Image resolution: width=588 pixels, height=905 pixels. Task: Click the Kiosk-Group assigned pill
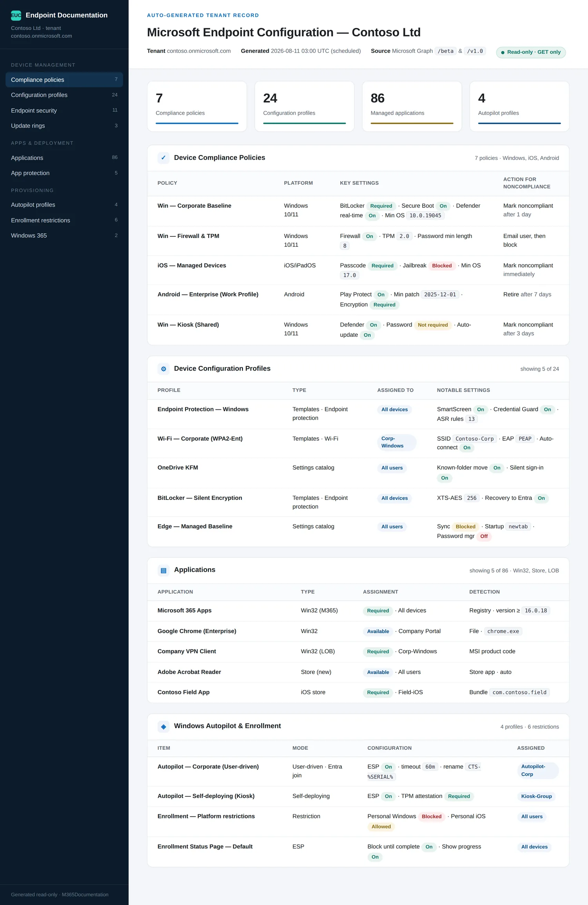click(x=536, y=796)
